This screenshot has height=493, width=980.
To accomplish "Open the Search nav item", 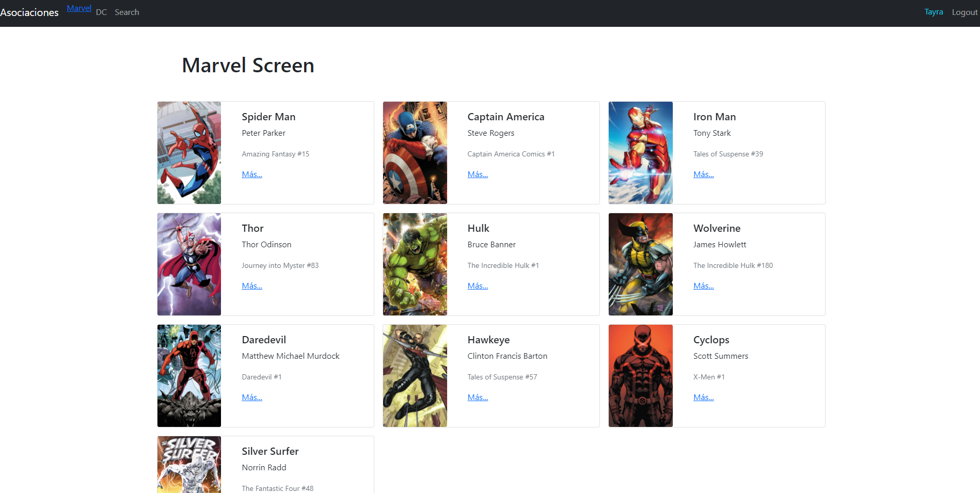I will click(127, 12).
